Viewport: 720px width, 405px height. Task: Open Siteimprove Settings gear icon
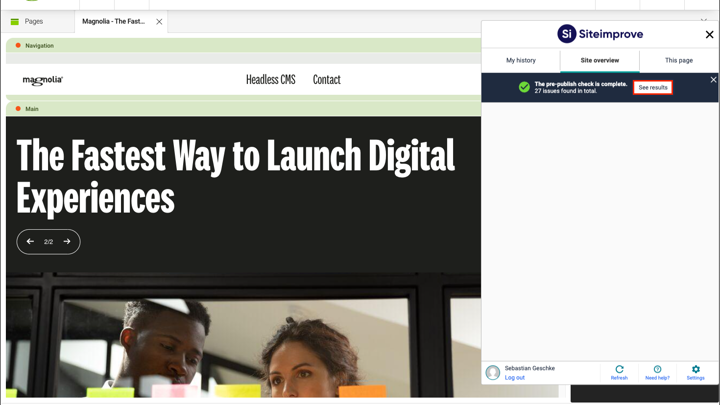point(695,371)
